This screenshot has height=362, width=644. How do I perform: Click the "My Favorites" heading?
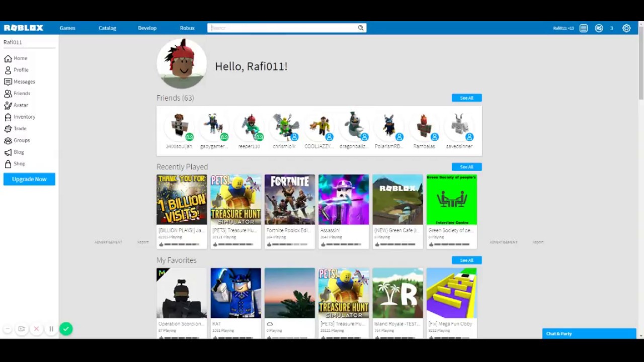[177, 260]
